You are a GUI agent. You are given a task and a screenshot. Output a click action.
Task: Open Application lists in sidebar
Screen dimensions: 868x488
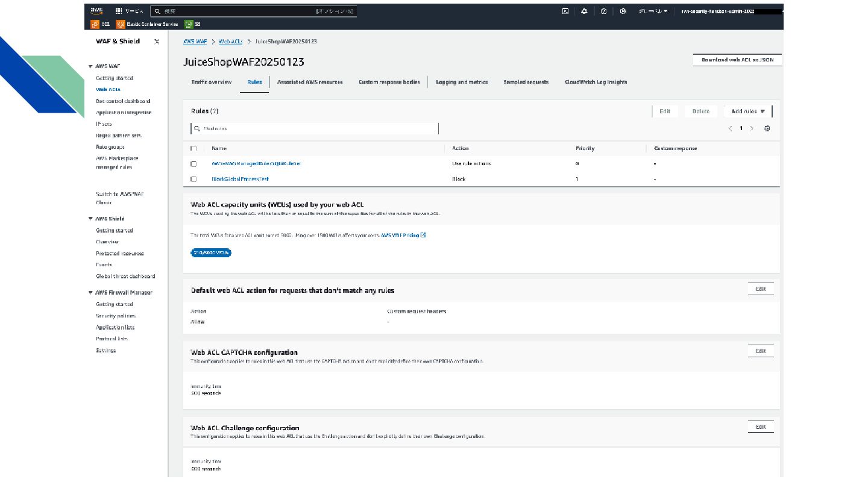click(115, 328)
